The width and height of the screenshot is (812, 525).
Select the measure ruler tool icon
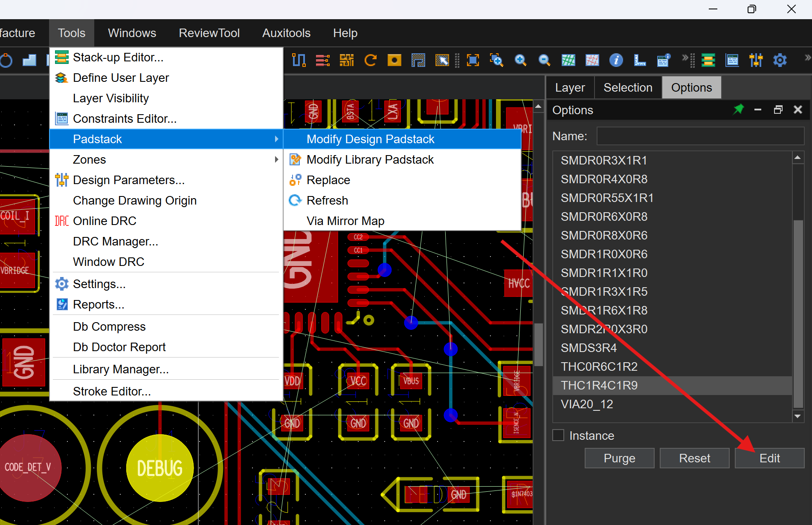coord(639,60)
